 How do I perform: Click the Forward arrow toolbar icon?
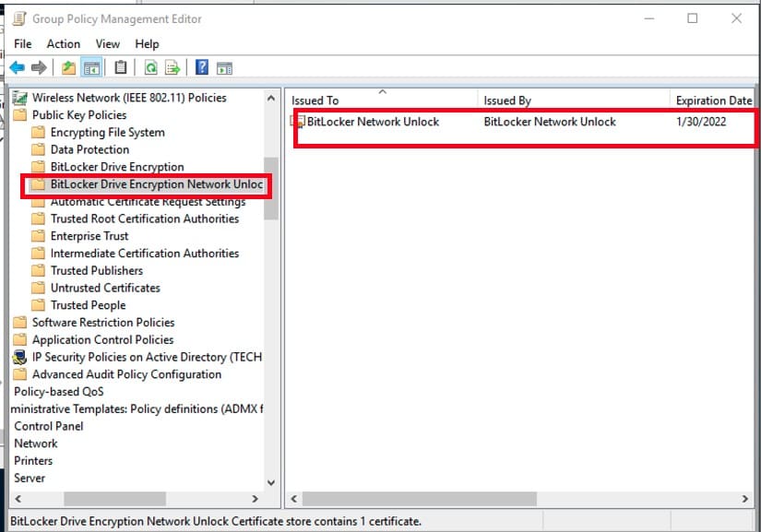39,67
